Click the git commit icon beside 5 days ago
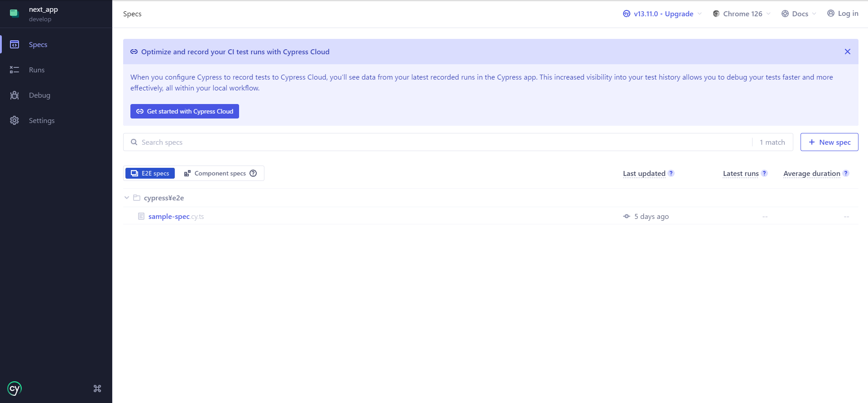The width and height of the screenshot is (868, 403). point(627,216)
